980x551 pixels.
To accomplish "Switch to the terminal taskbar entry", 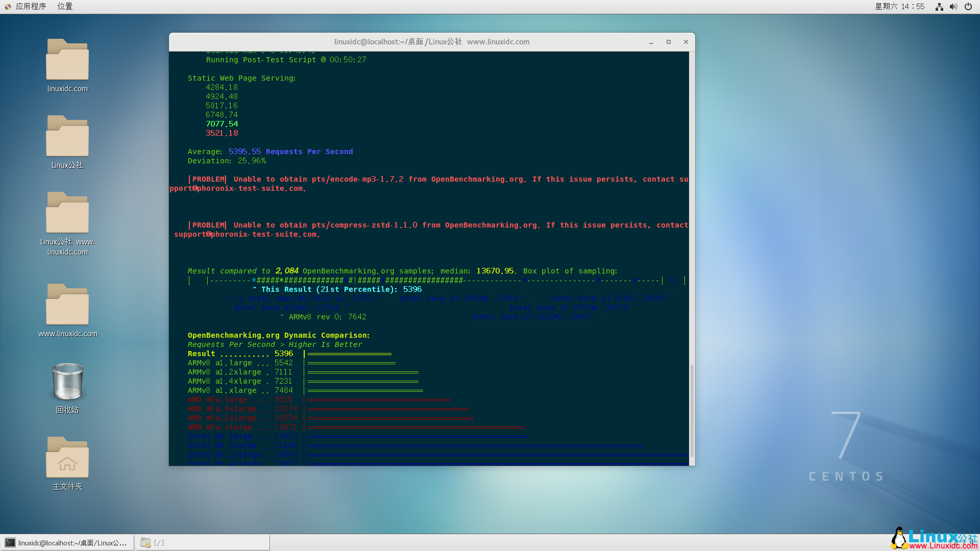I will pos(67,543).
